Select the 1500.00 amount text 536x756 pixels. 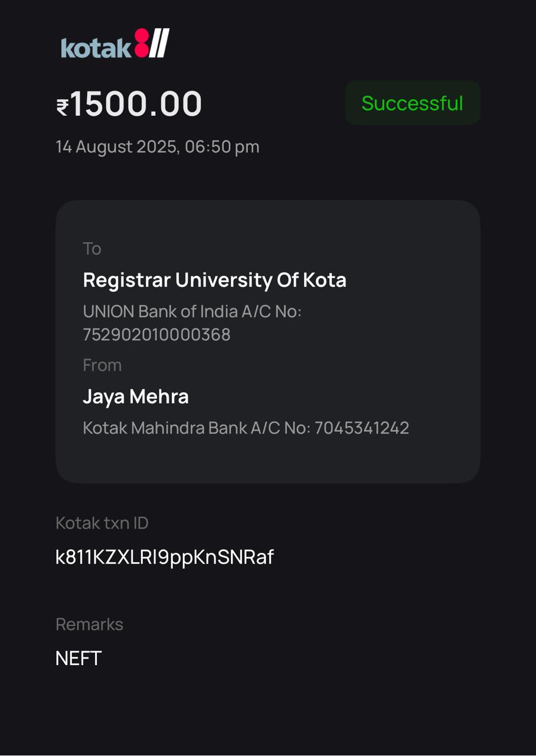(136, 104)
